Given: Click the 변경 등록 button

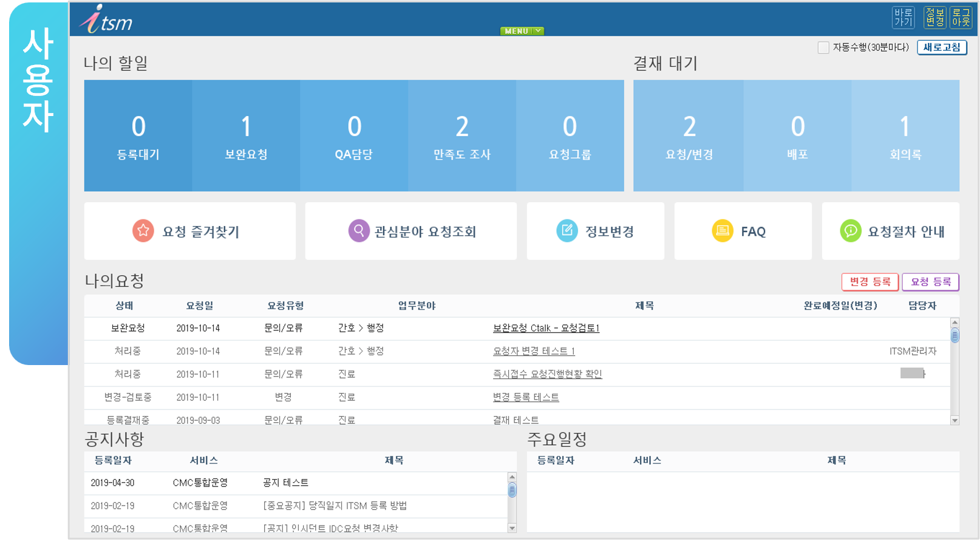Looking at the screenshot, I should 869,282.
